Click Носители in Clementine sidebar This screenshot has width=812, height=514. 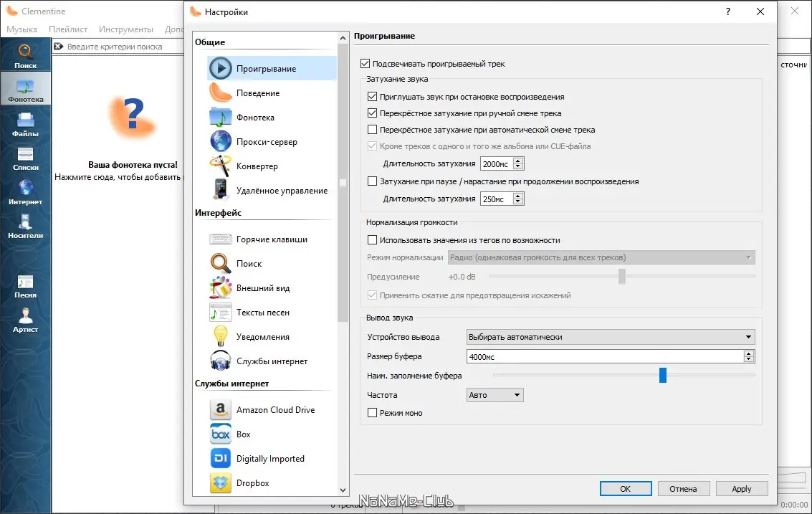tap(25, 227)
